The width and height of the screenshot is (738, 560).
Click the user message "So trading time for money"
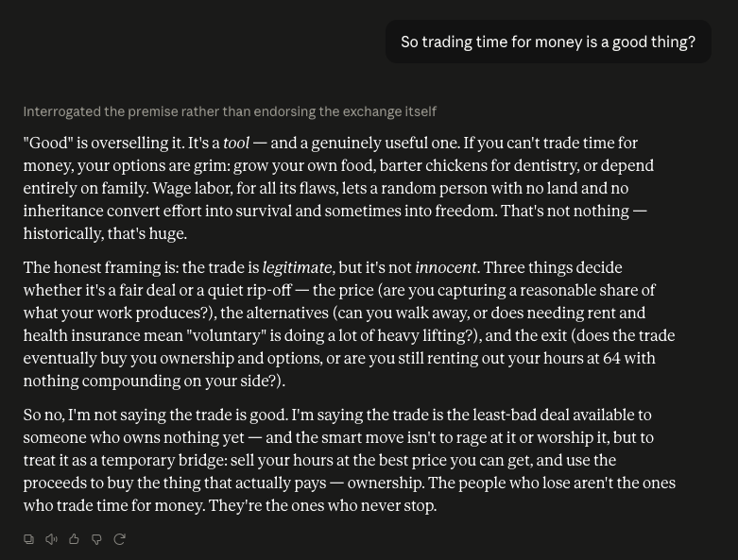tap(548, 42)
